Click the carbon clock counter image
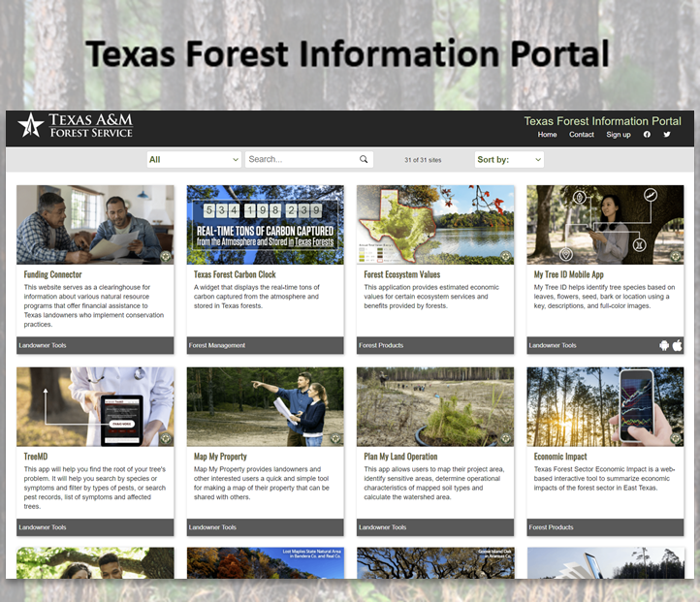Screen dimensions: 700x602 [x=266, y=225]
